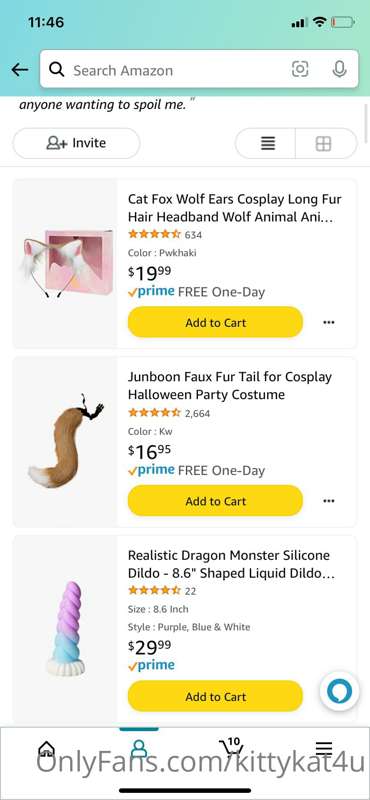Add Junboon Faux Fur Tail to cart
This screenshot has height=800, width=370.
pyautogui.click(x=215, y=501)
